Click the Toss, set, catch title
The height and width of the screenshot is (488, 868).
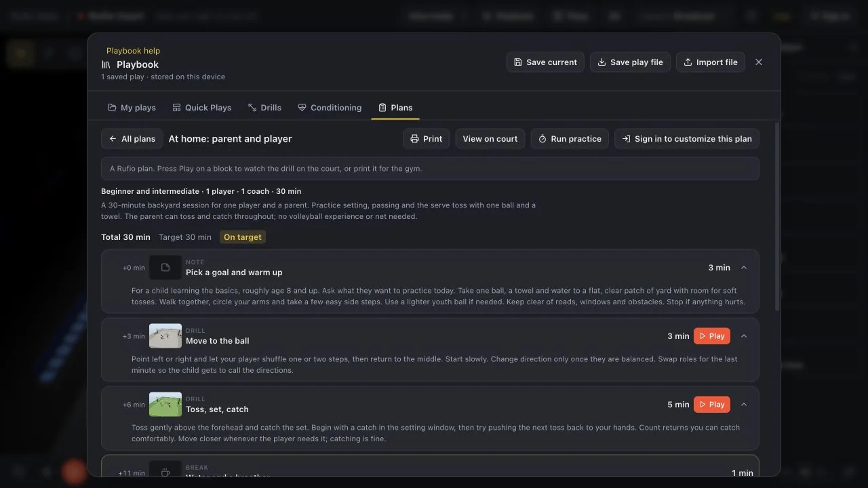point(218,409)
